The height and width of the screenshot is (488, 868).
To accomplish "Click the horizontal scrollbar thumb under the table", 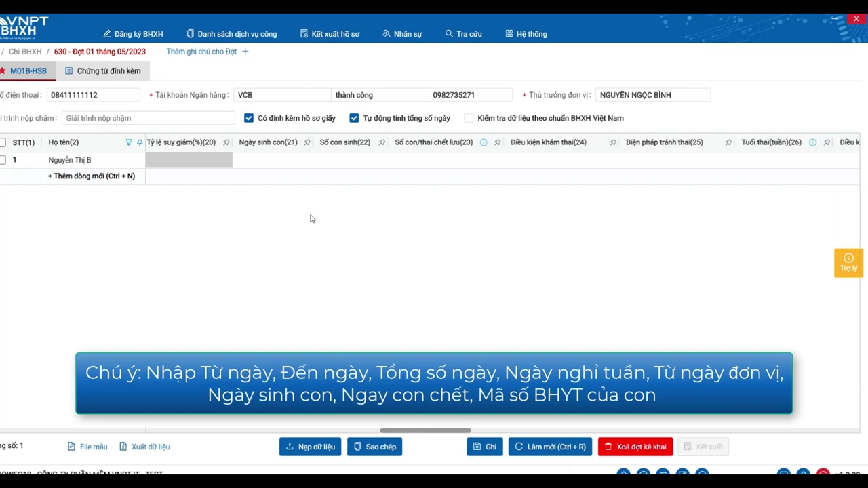I will click(x=425, y=430).
